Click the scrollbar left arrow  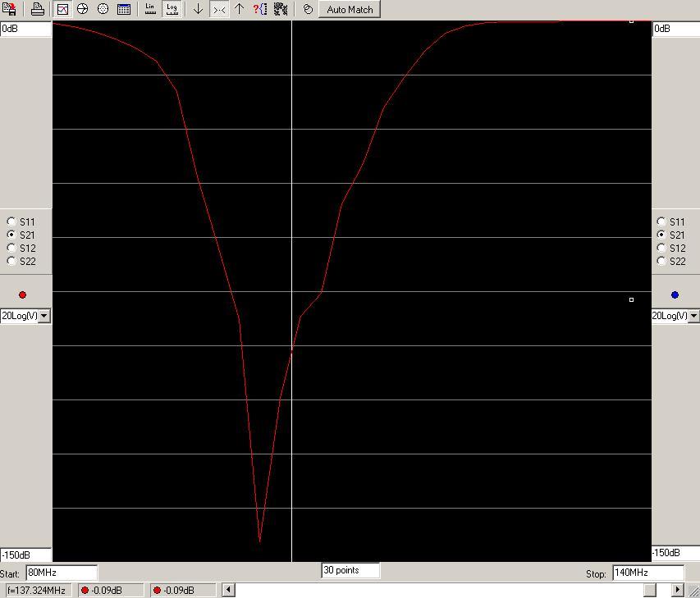point(228,590)
